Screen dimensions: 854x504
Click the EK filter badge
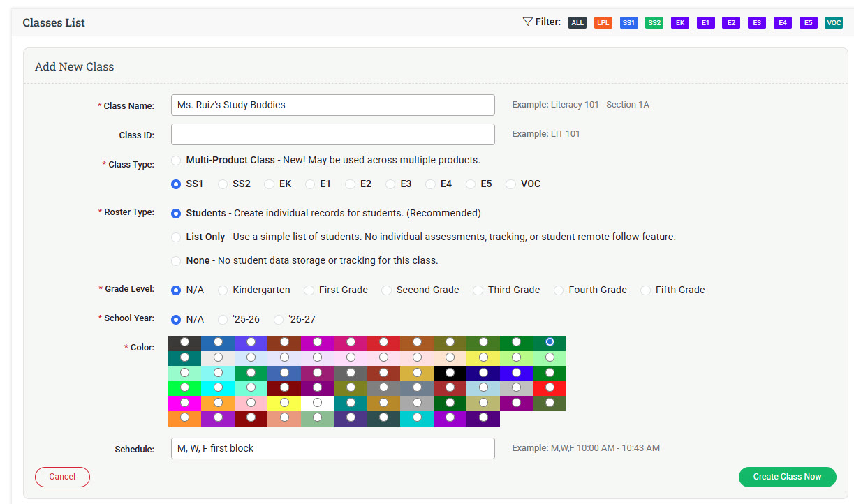point(679,22)
